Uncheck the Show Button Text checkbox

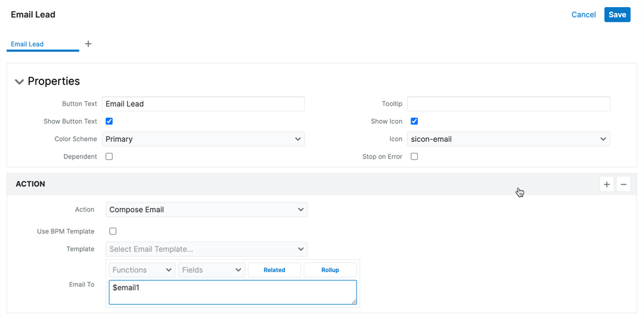109,121
